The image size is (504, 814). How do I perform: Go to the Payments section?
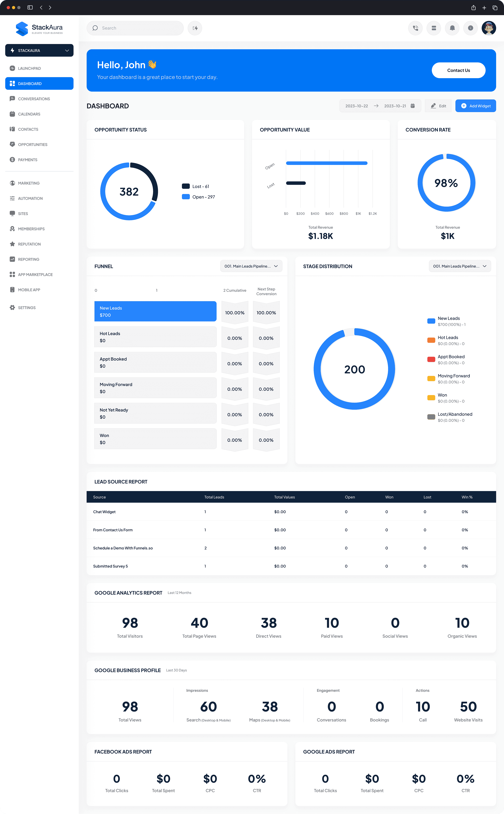[x=28, y=160]
